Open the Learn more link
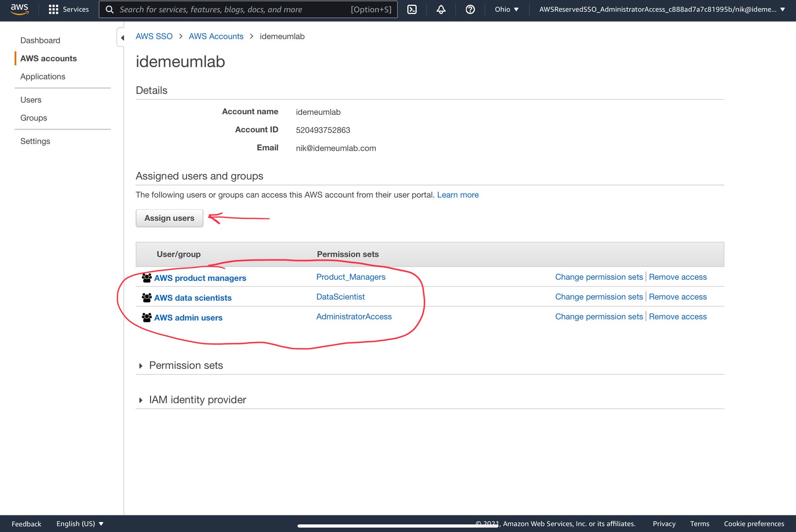 [x=458, y=195]
